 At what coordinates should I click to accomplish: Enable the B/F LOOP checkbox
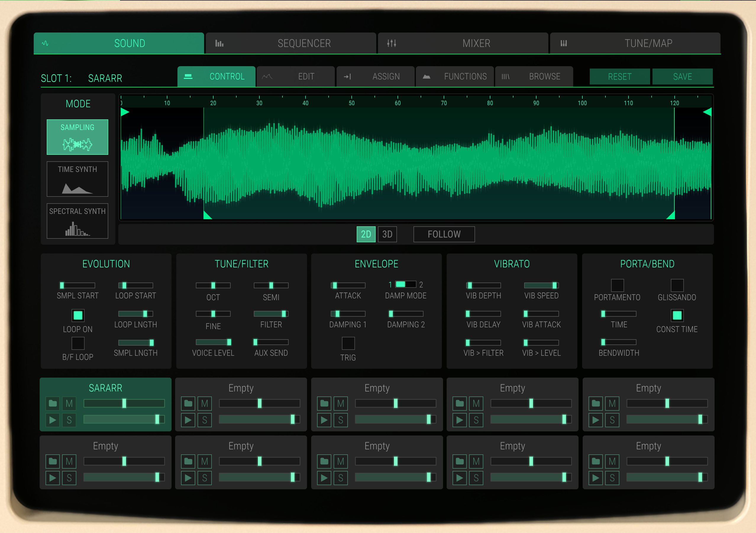click(78, 343)
